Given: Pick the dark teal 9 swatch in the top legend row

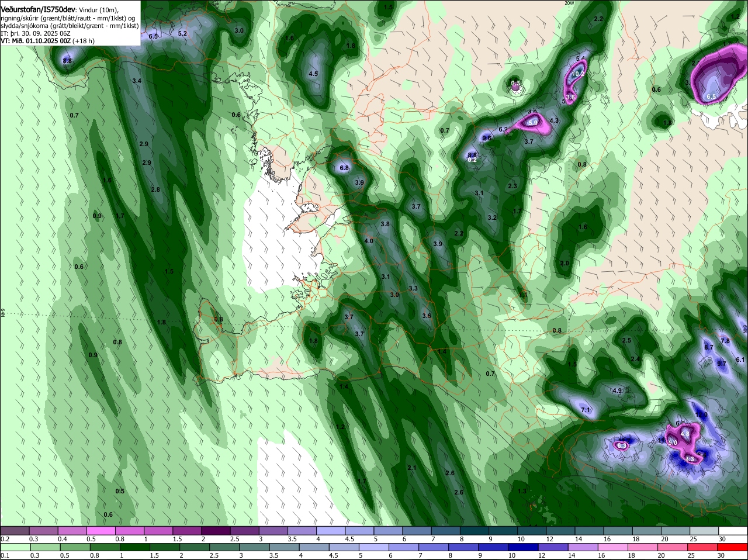Looking at the screenshot, I should tap(503, 531).
